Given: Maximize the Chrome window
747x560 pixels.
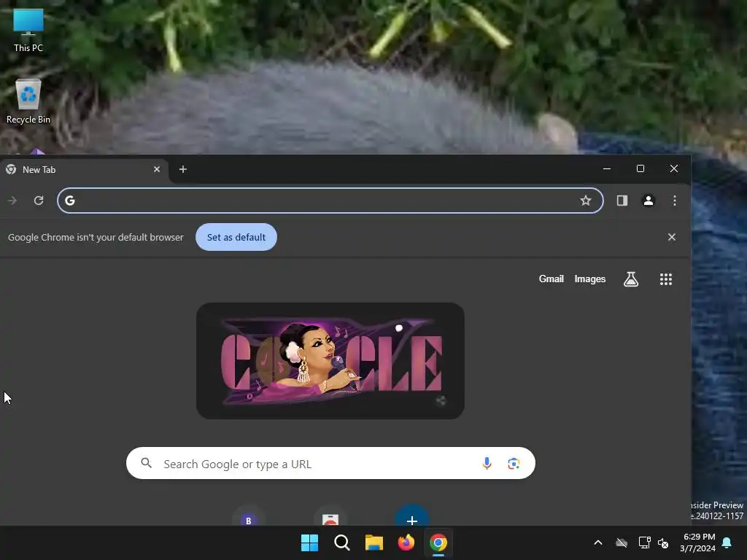Looking at the screenshot, I should (x=640, y=168).
